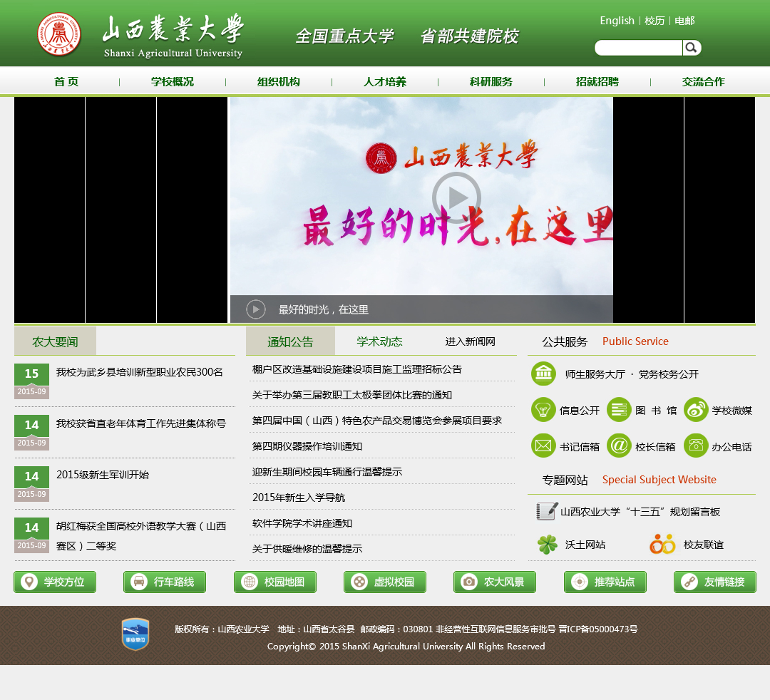The width and height of the screenshot is (770, 700).
Task: Click the Shanxi Agricultural University red seal logo
Action: tap(59, 34)
